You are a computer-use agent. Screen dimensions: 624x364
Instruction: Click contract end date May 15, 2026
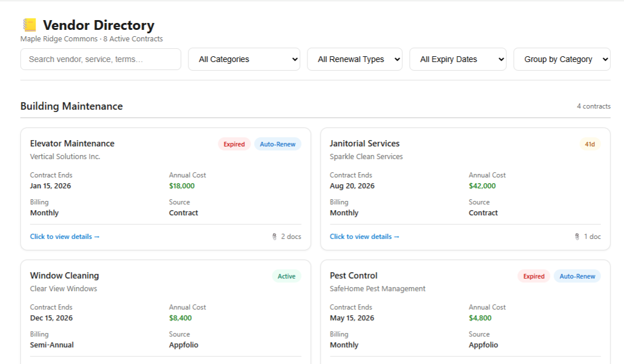(x=352, y=318)
